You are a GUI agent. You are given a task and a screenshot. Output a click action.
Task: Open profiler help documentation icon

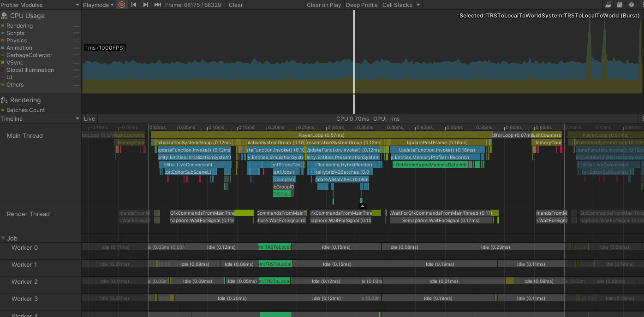(631, 5)
